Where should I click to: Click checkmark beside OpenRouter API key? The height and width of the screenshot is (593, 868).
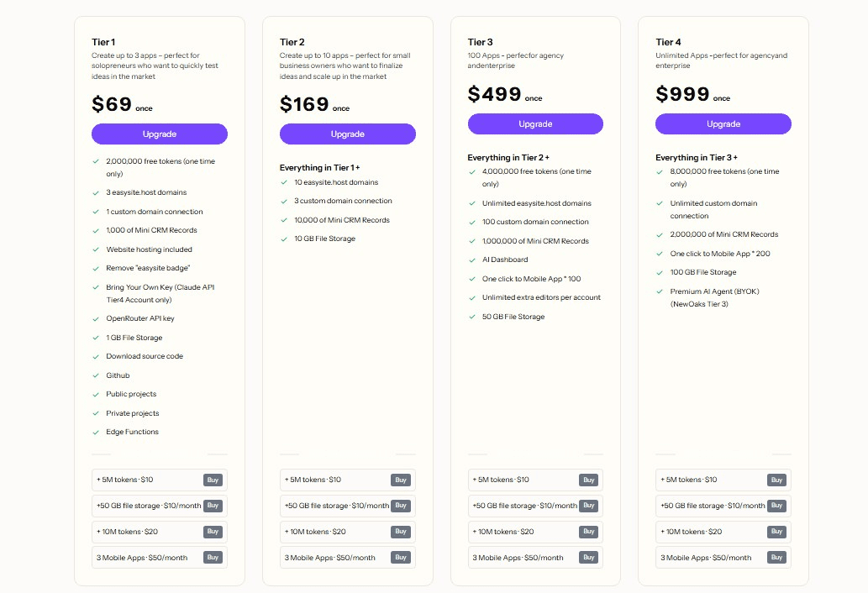(97, 318)
